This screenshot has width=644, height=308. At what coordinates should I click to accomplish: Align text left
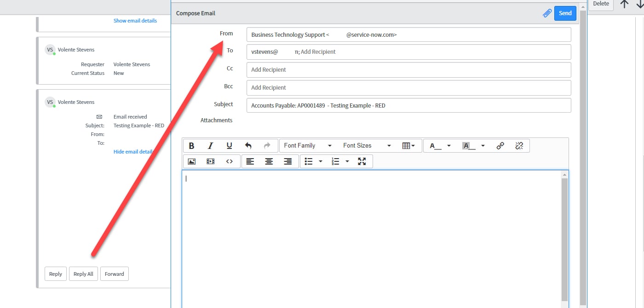click(250, 161)
